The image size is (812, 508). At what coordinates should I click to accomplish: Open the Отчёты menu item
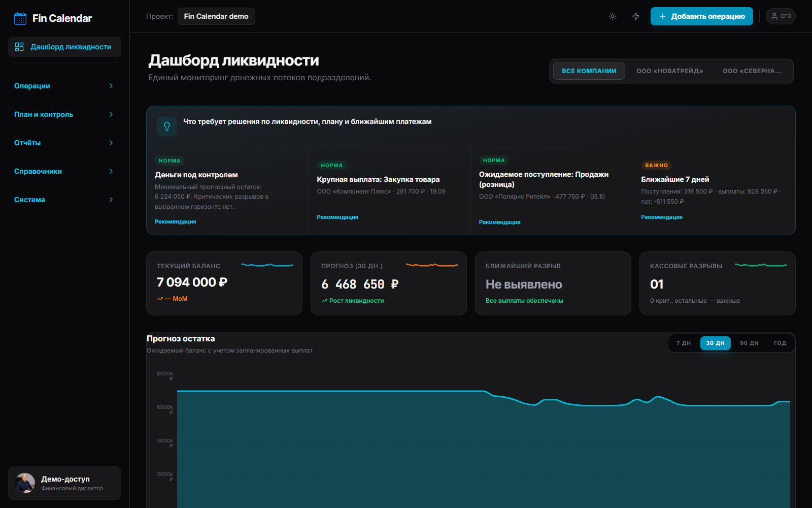64,143
